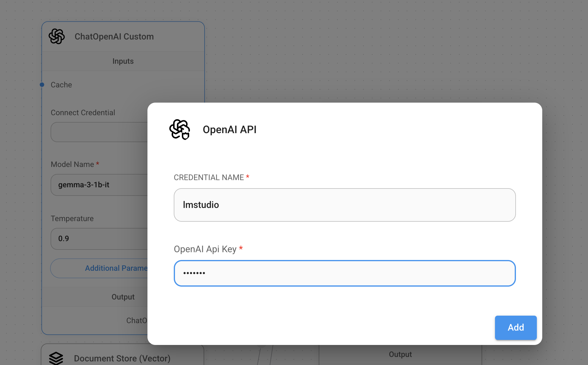Click the Output header of ChatOpenAI node
This screenshot has height=365, width=588.
coord(123,297)
